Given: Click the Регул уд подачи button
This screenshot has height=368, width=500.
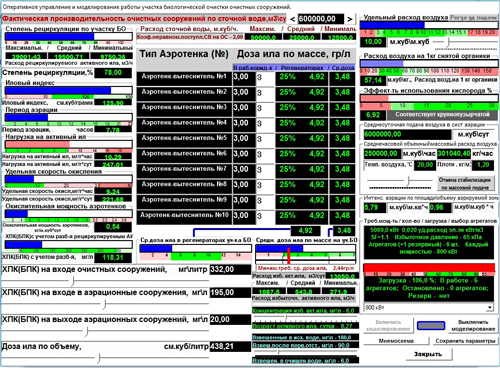Looking at the screenshot, I should pos(473,17).
